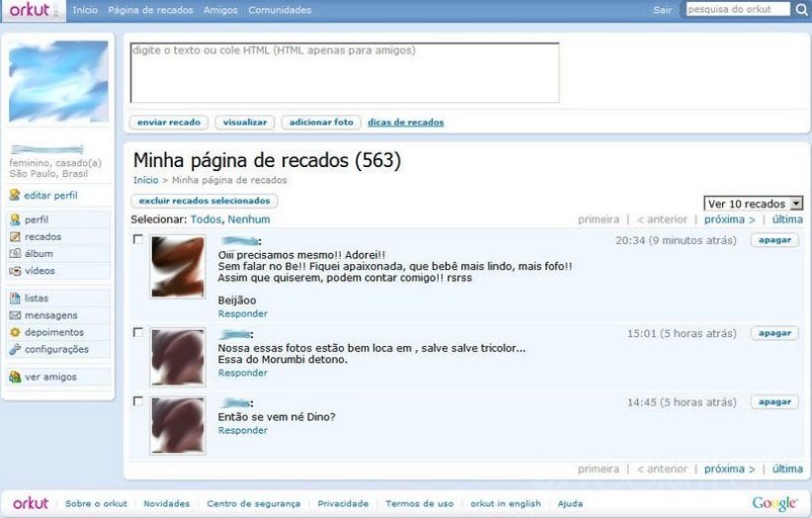Open the mensagens envelope icon

[15, 315]
